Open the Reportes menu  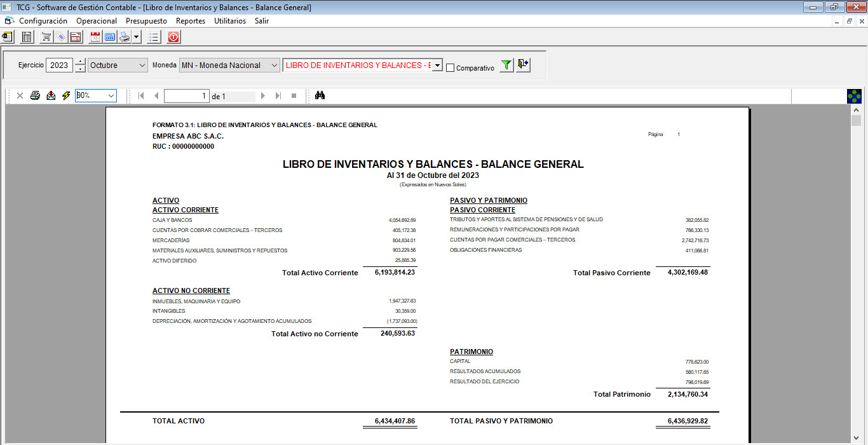pos(191,21)
